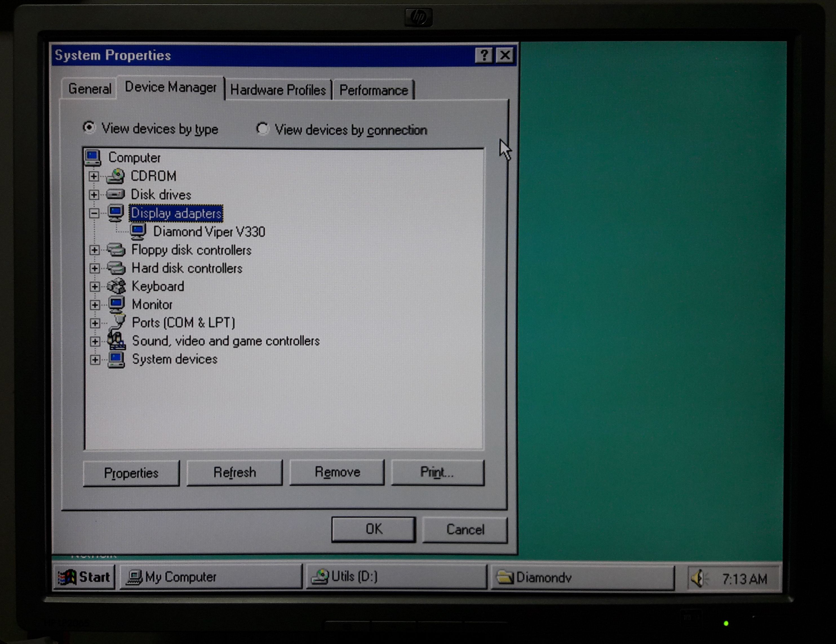
Task: Select the Disk drives label
Action: click(161, 194)
